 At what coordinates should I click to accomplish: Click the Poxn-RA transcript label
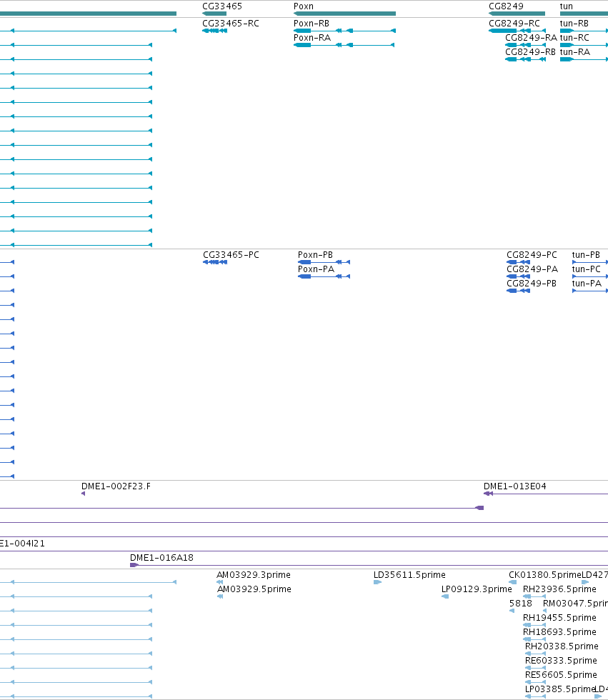312,37
